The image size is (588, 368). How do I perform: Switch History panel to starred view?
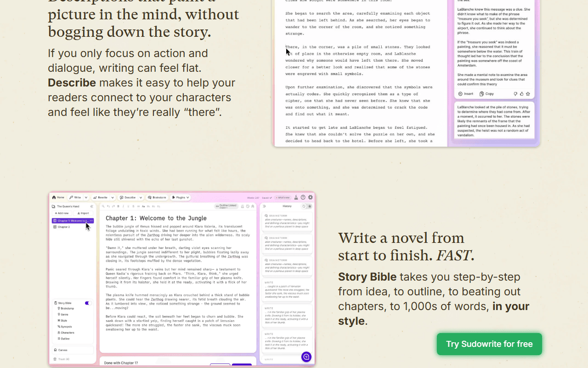(x=310, y=206)
